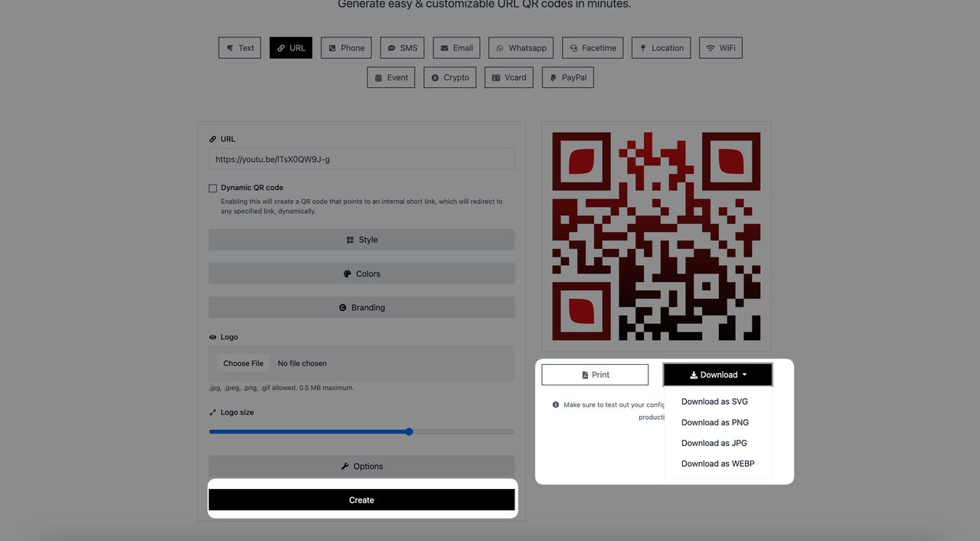
Task: Choose the PayPal QR type
Action: pyautogui.click(x=567, y=77)
